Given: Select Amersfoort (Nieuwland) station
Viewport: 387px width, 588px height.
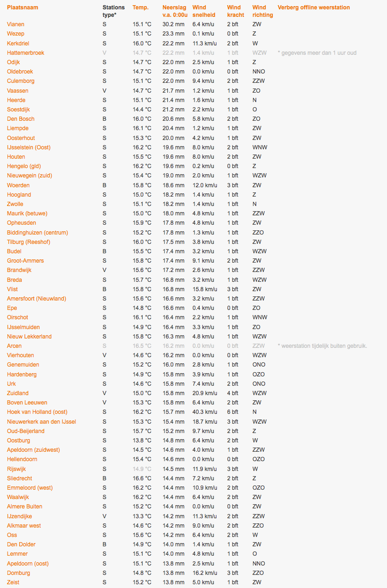Looking at the screenshot, I should pos(37,299).
